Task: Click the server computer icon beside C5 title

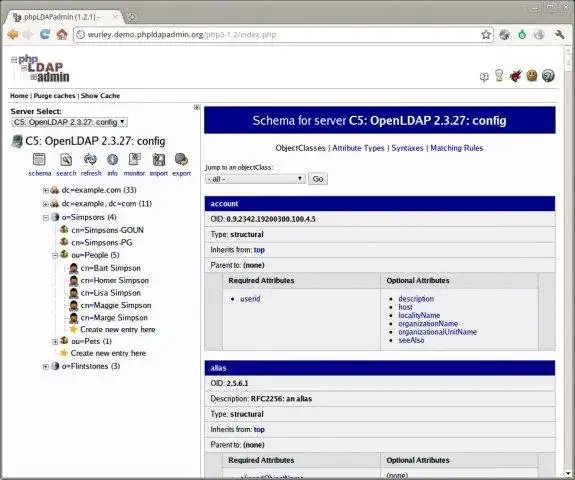Action: coord(17,141)
